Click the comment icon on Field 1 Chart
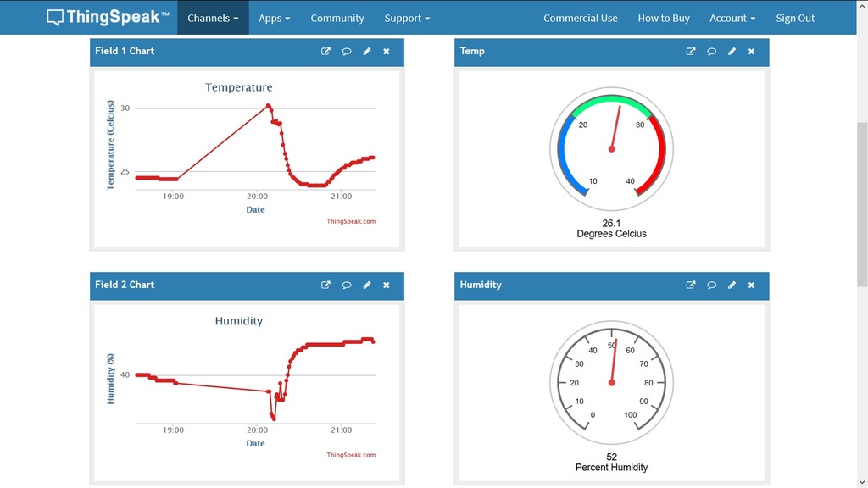Image resolution: width=868 pixels, height=488 pixels. click(347, 52)
